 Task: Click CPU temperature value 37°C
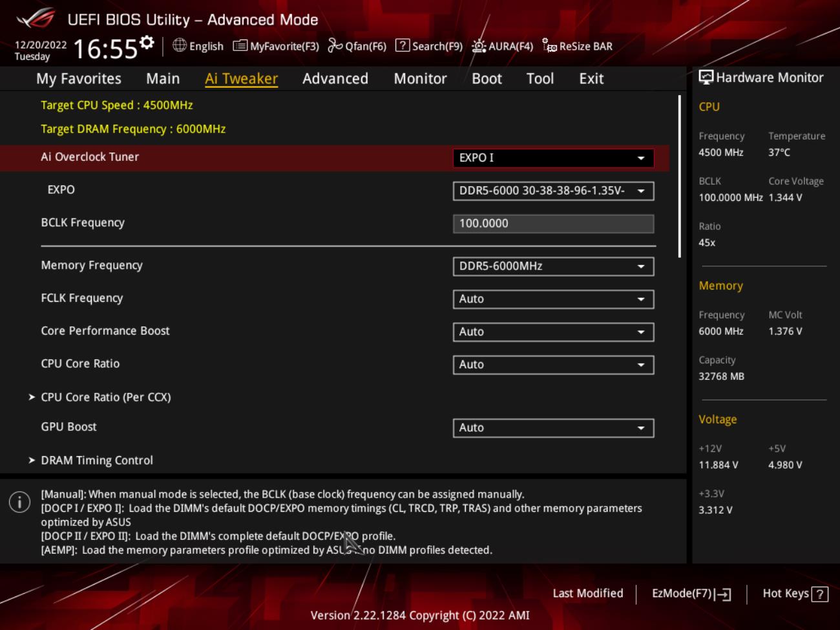click(779, 152)
